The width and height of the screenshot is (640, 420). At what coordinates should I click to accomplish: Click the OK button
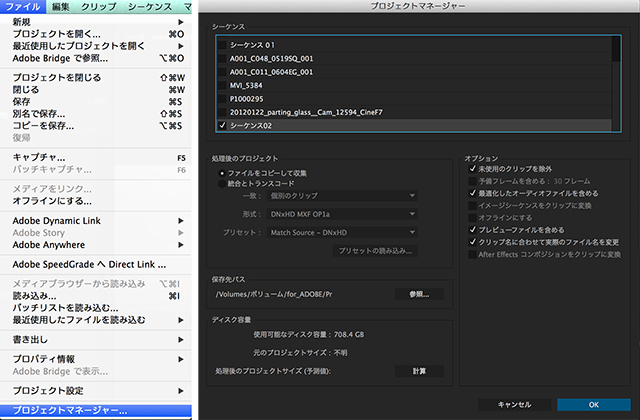[x=594, y=404]
